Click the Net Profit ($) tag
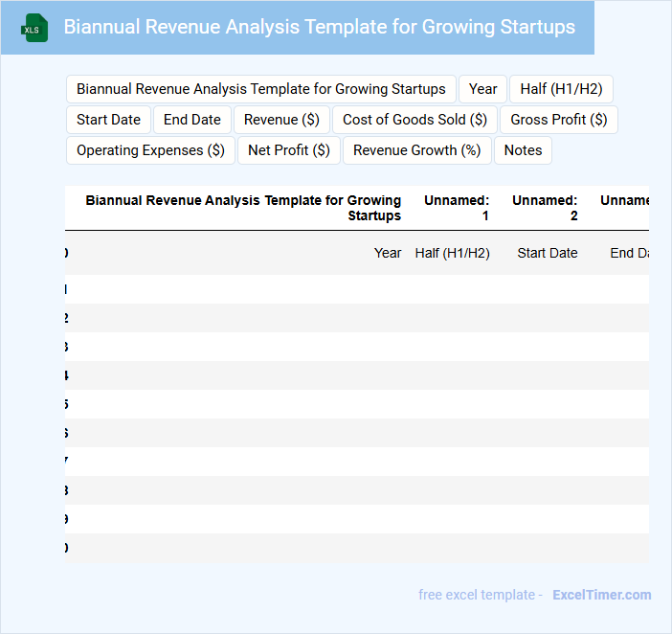The width and height of the screenshot is (672, 634). [288, 150]
